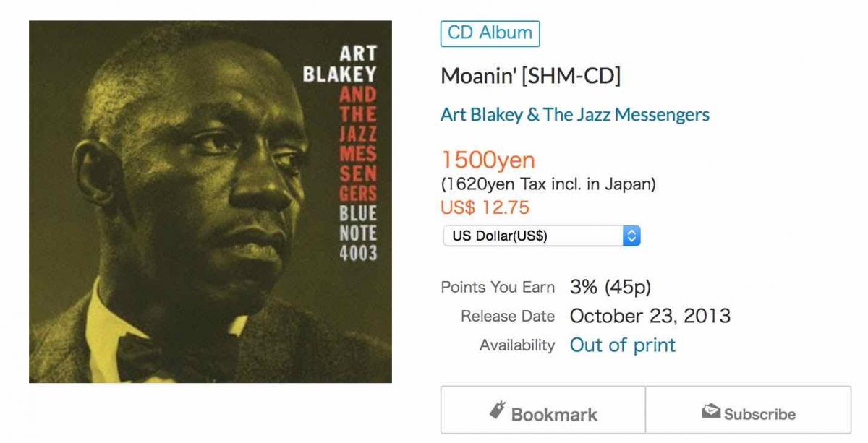Click the Availability label
Viewport: 868px width, 443px height.
pos(516,345)
